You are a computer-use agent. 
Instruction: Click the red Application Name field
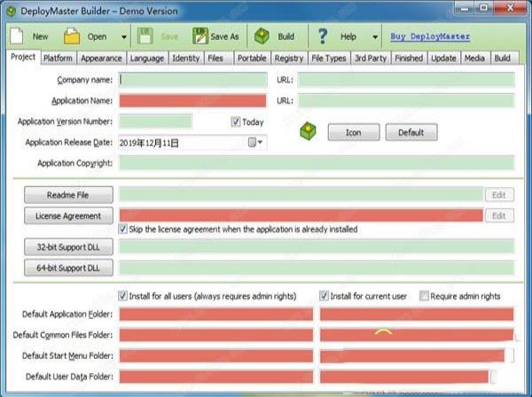click(192, 101)
